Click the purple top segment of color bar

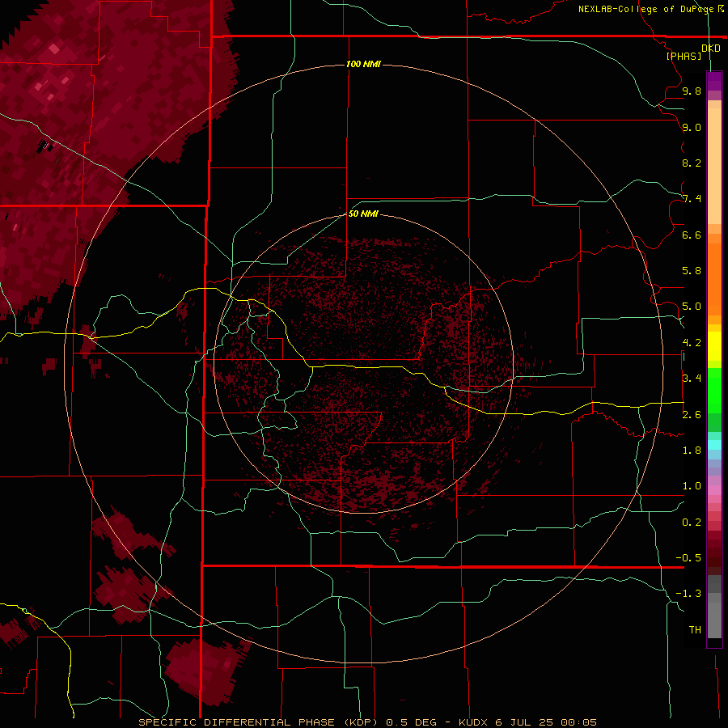tap(714, 81)
